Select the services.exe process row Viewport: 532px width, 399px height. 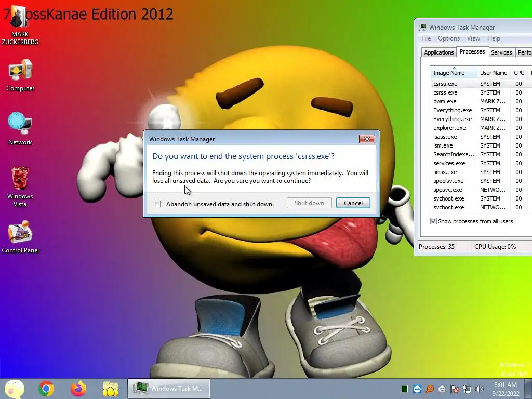coord(481,163)
